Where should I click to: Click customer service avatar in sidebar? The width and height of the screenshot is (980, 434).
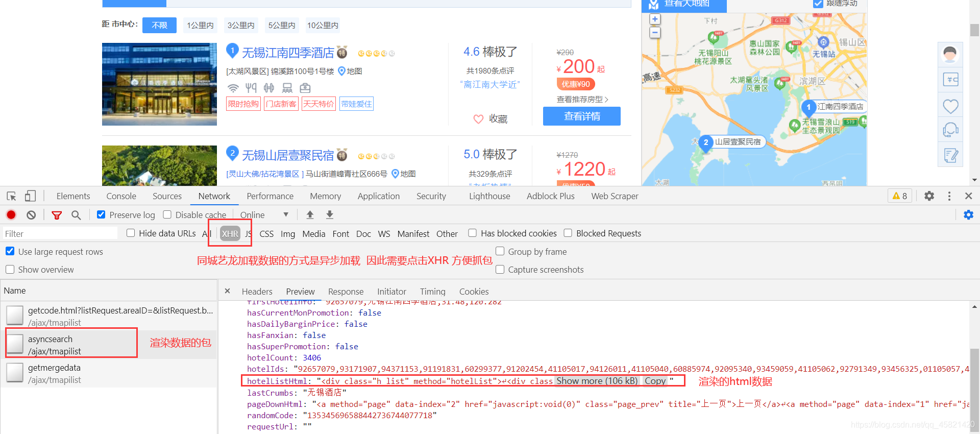pos(950,54)
